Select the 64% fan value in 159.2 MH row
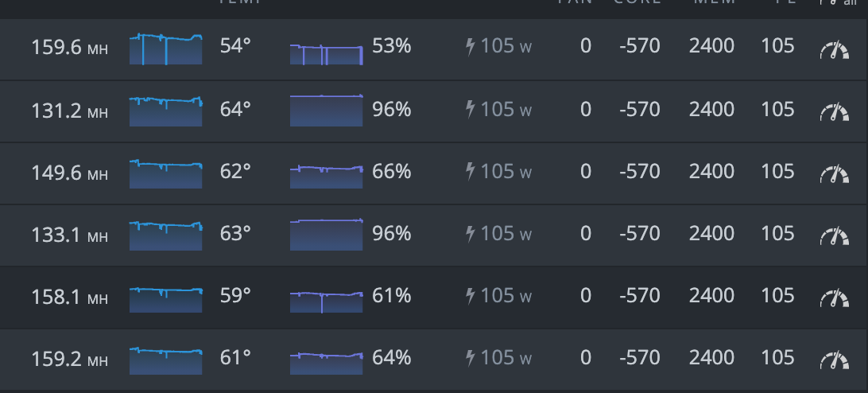 pyautogui.click(x=391, y=357)
